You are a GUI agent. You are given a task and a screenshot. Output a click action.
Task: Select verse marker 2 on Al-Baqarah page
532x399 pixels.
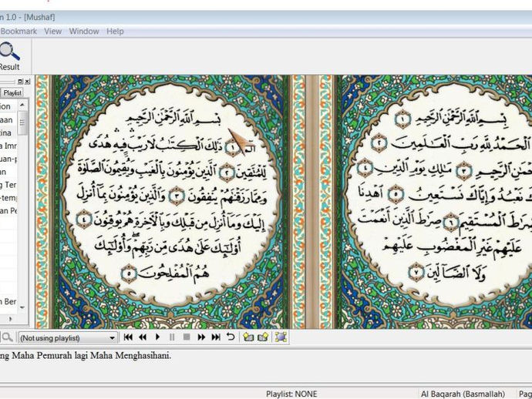pos(227,173)
